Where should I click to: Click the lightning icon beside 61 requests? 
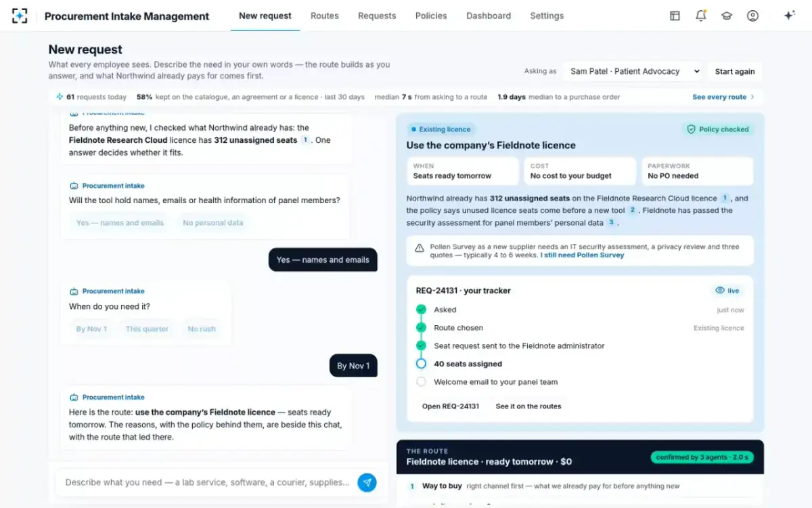tap(60, 97)
